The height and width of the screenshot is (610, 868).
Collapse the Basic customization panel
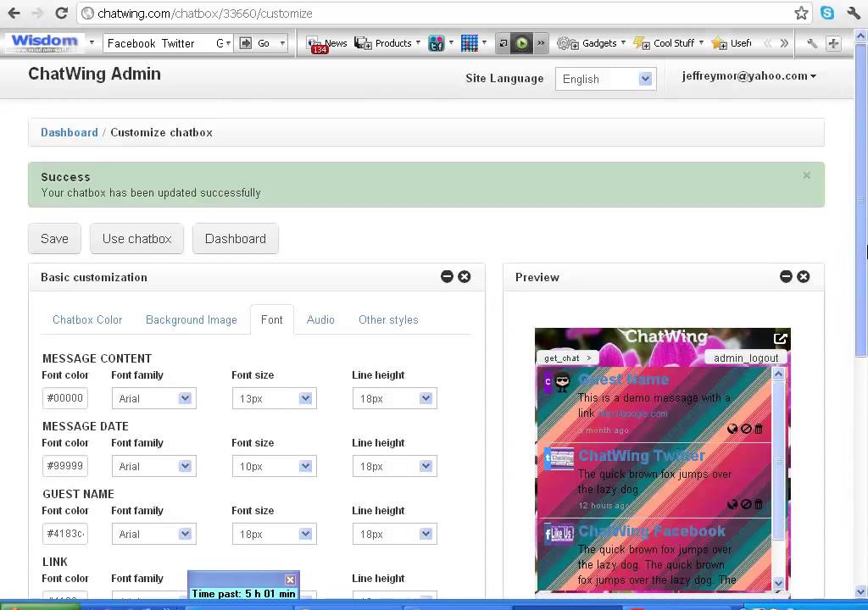point(447,276)
